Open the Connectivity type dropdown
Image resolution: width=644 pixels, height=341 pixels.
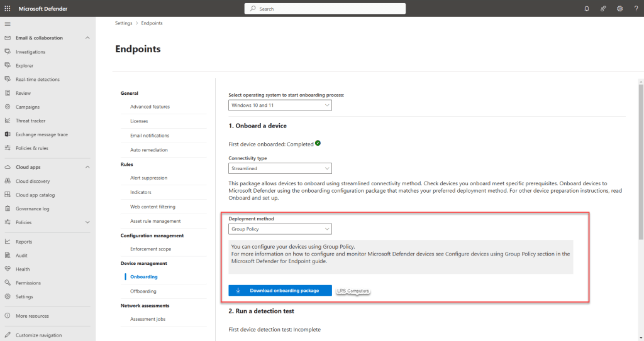click(x=280, y=168)
